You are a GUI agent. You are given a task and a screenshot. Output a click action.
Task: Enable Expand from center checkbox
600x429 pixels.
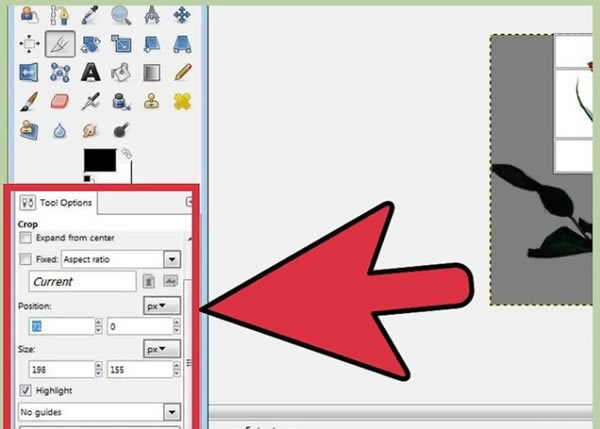tap(26, 238)
